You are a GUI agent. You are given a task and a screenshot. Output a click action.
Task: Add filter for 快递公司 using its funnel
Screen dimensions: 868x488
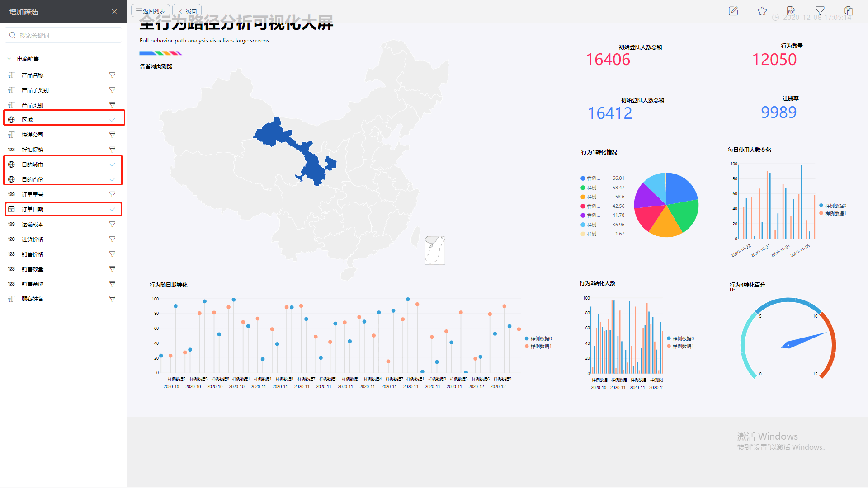pos(112,135)
